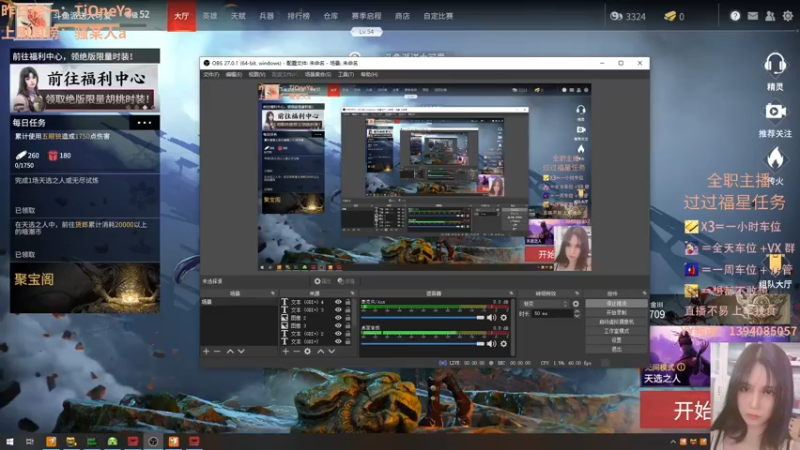Toggle lock on source 图像 2

pyautogui.click(x=348, y=317)
